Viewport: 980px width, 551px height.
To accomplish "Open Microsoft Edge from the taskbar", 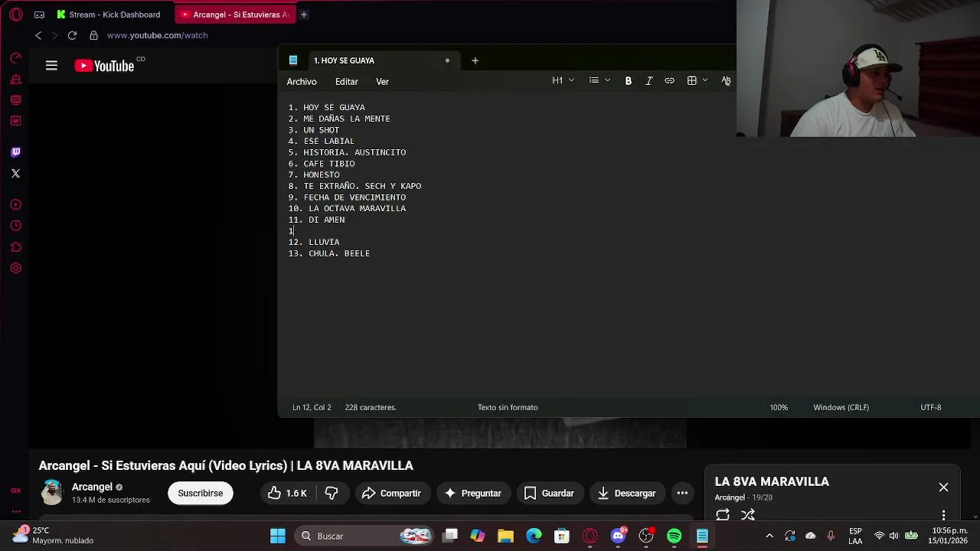I will click(534, 536).
